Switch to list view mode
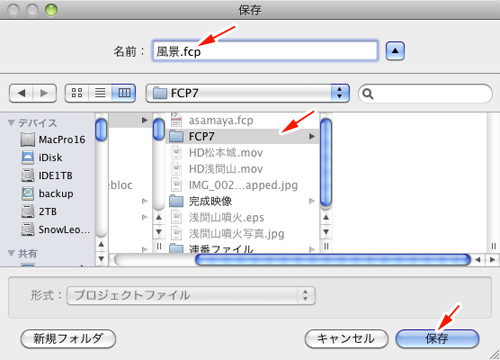The image size is (500, 360). click(100, 93)
